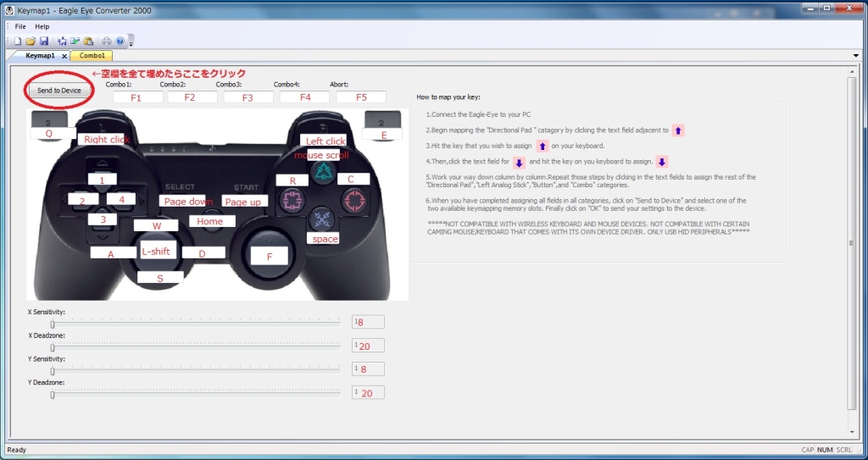Click the Y Deadzone slider handle
This screenshot has height=460, width=868.
tap(53, 395)
